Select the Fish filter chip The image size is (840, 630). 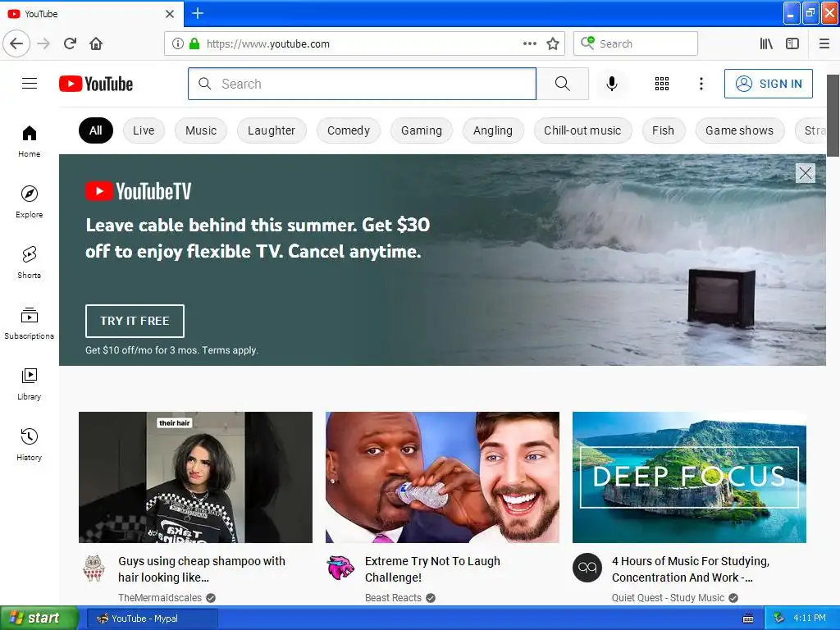tap(663, 130)
